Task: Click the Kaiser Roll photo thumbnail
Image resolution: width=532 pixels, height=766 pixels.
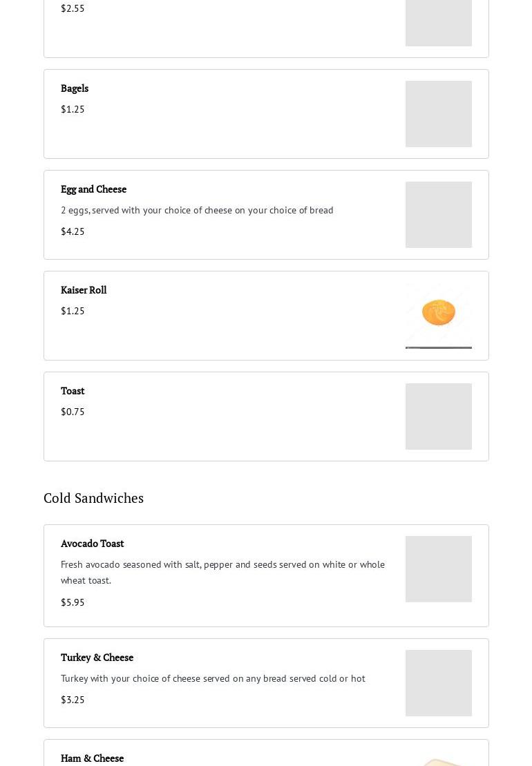Action: click(x=438, y=316)
